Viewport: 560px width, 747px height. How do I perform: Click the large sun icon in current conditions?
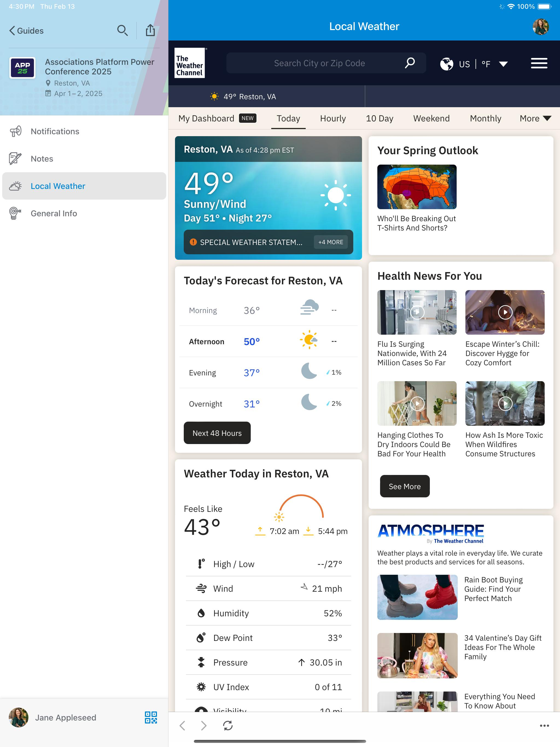click(336, 195)
